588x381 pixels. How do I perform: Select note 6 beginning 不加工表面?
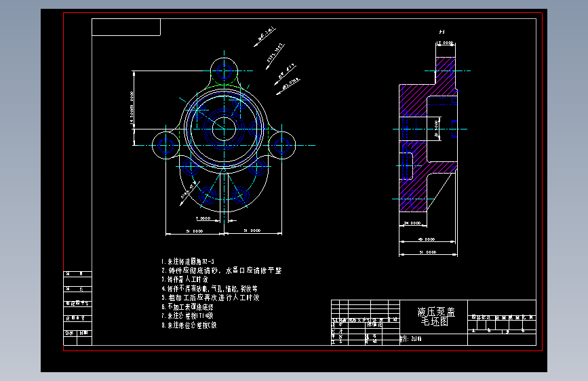pyautogui.click(x=187, y=306)
